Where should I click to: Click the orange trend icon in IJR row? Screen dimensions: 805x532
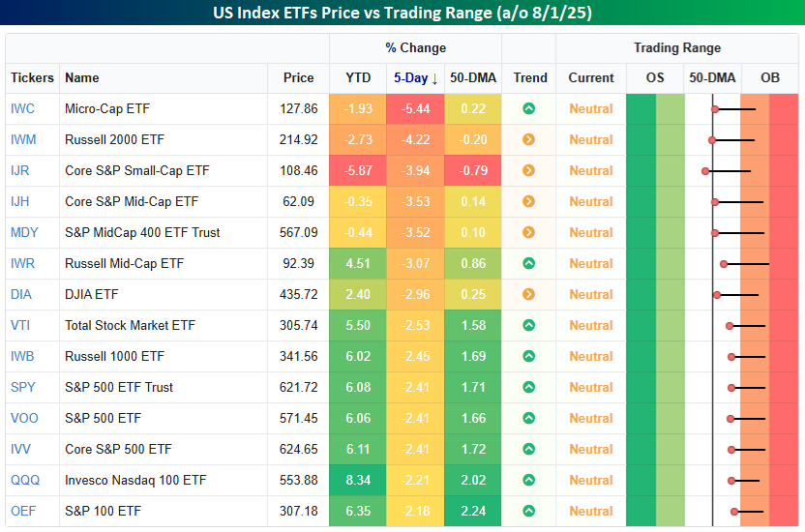click(528, 170)
